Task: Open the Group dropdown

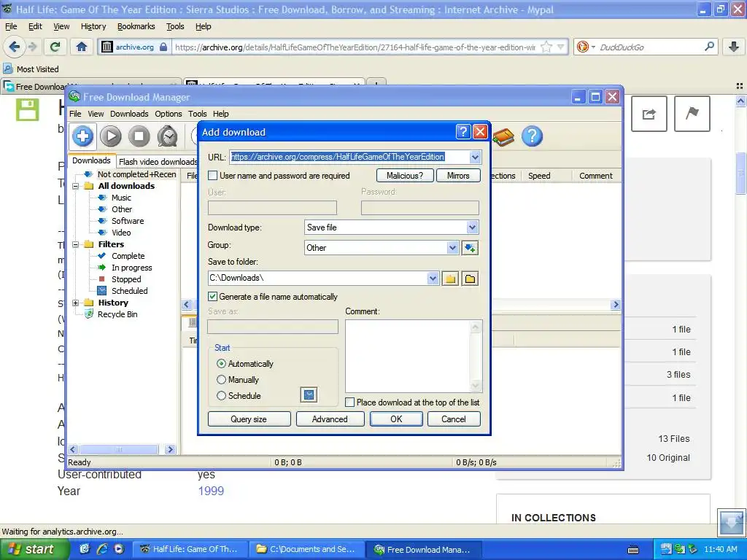Action: pos(452,248)
